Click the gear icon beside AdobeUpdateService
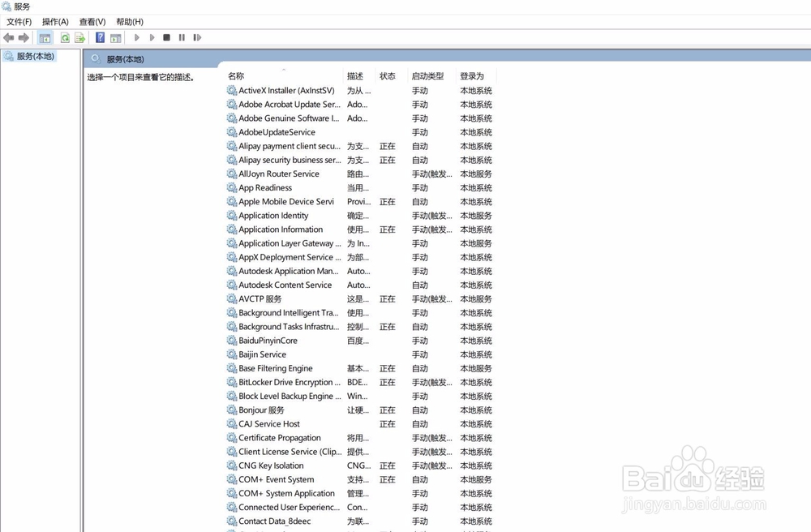Image resolution: width=811 pixels, height=532 pixels. click(232, 132)
